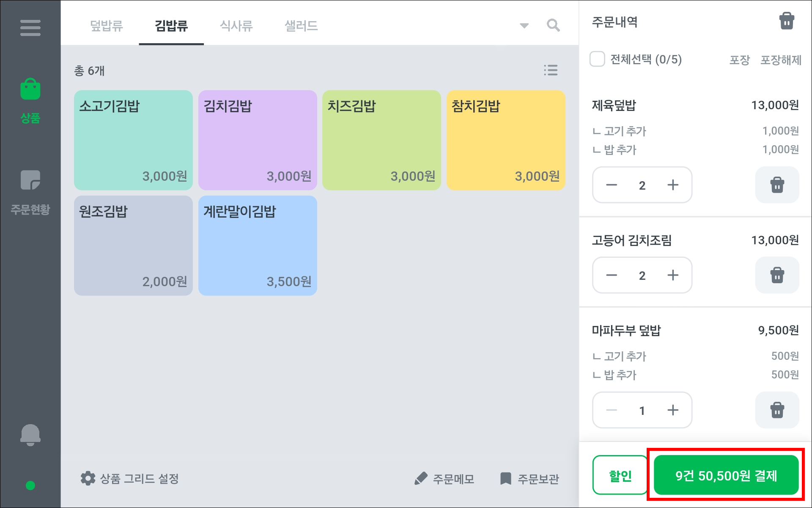Viewport: 812px width, 508px height.
Task: Expand the category dropdown arrow
Action: 524,26
